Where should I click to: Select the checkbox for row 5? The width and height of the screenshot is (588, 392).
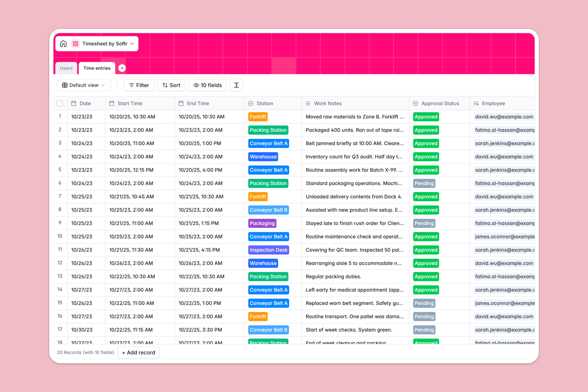click(60, 170)
